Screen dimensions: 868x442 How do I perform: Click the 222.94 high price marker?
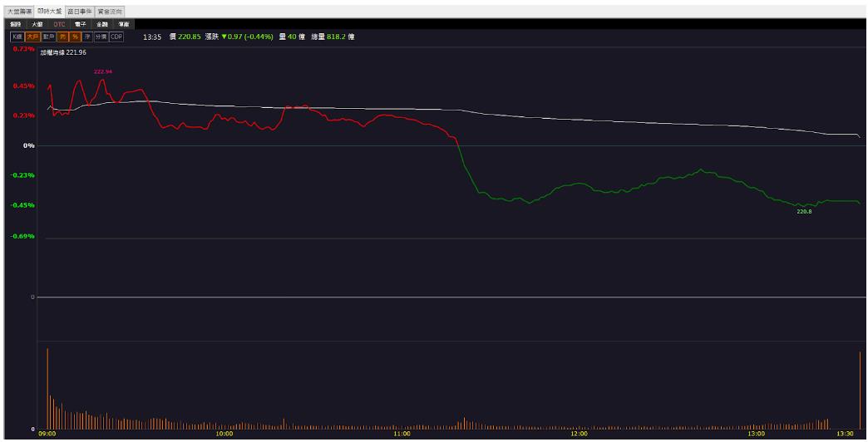[x=103, y=72]
